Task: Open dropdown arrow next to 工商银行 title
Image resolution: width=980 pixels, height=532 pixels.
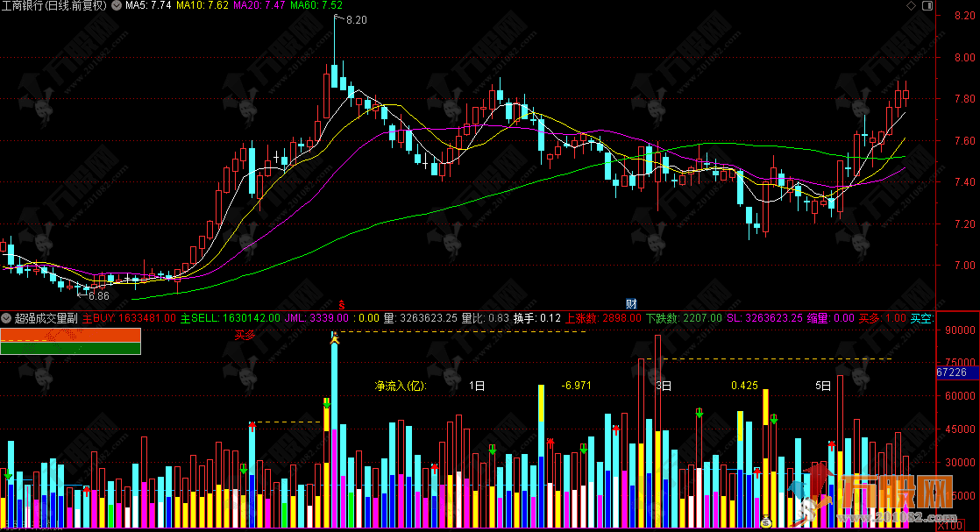Action: tap(117, 5)
